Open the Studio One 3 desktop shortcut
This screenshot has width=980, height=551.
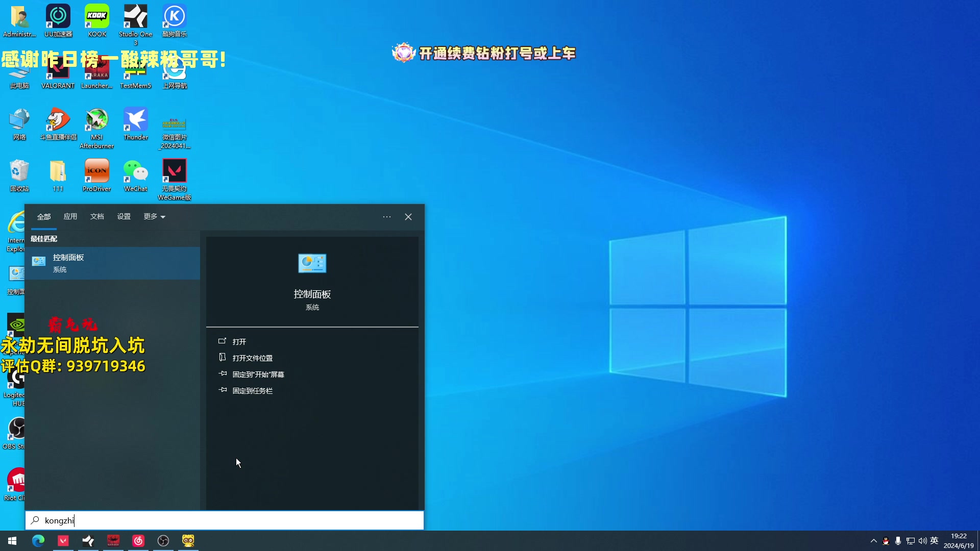click(x=136, y=23)
